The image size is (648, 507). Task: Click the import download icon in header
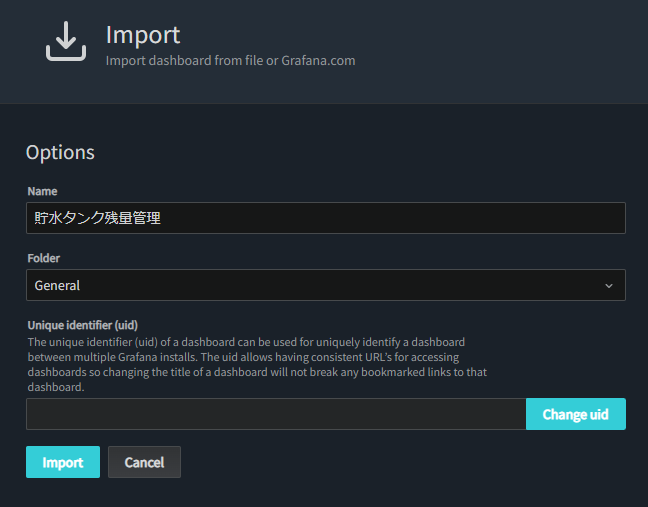click(66, 41)
